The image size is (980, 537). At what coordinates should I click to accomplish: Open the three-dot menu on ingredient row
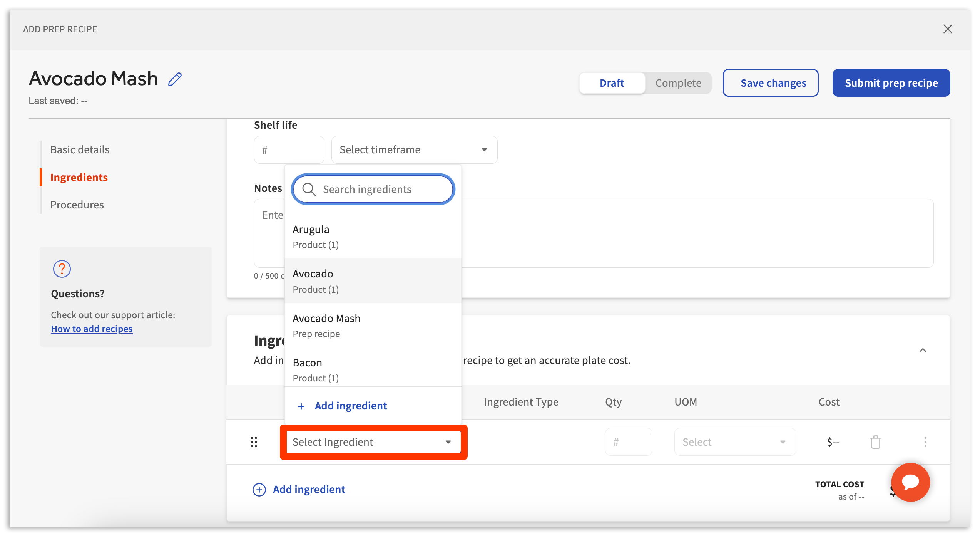[x=925, y=442]
